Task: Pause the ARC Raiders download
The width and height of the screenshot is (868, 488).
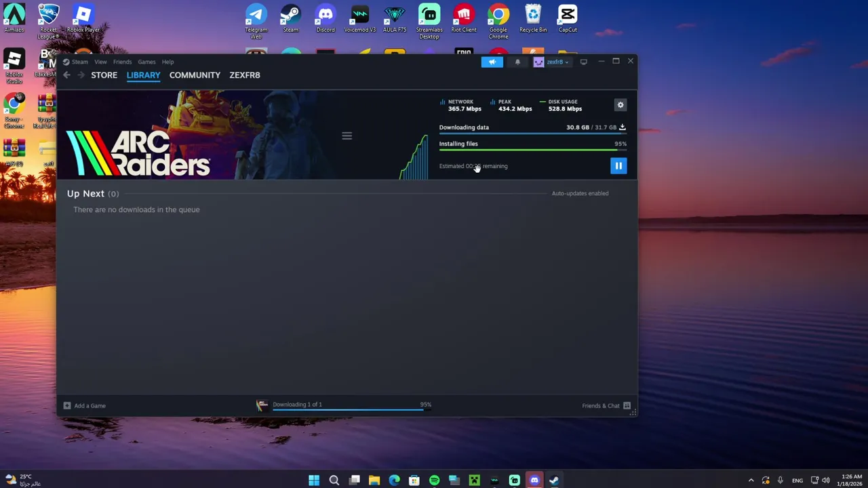Action: pos(618,166)
